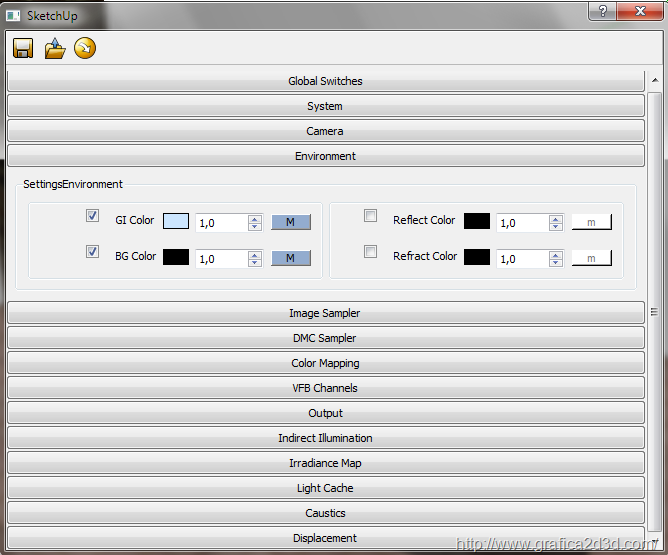Enable the Reflect Color checkbox
This screenshot has height=555, width=668.
click(x=371, y=216)
